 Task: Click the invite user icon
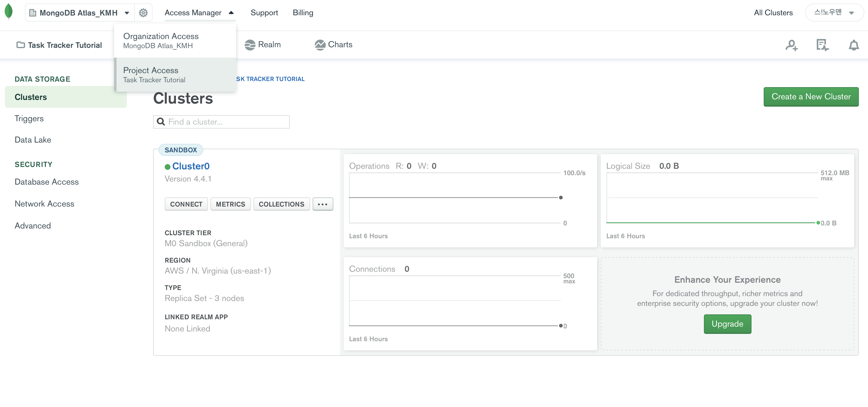pyautogui.click(x=791, y=45)
